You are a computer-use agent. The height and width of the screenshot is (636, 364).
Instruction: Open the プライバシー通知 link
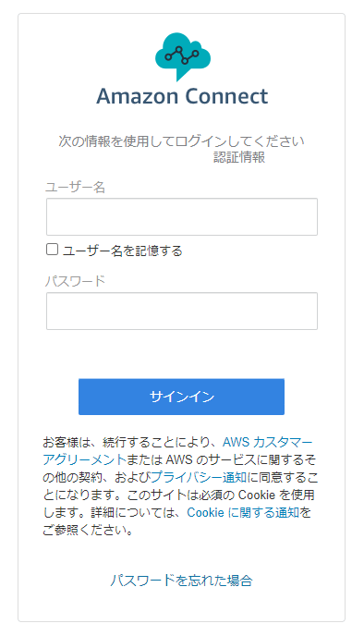click(199, 477)
